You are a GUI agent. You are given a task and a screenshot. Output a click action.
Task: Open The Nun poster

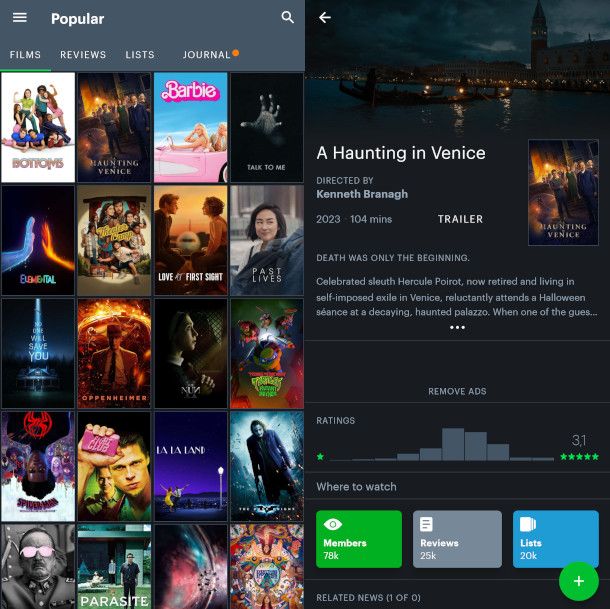pos(191,353)
